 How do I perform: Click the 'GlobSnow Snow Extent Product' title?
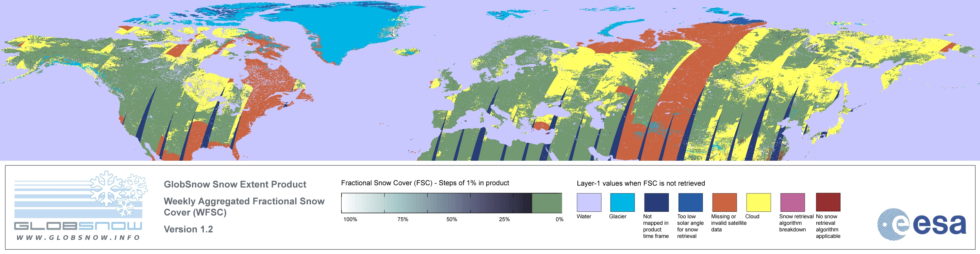coord(235,184)
